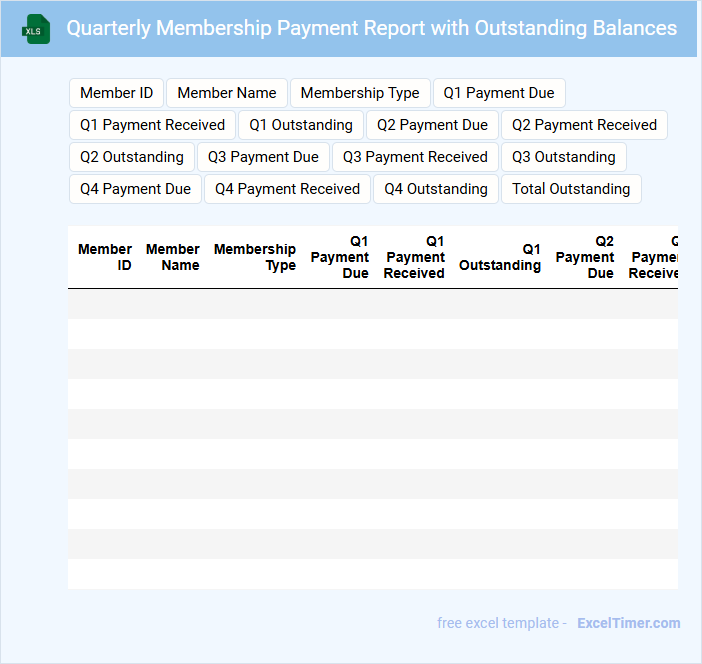The image size is (702, 664).
Task: Select the Total Outstanding tag
Action: click(571, 189)
